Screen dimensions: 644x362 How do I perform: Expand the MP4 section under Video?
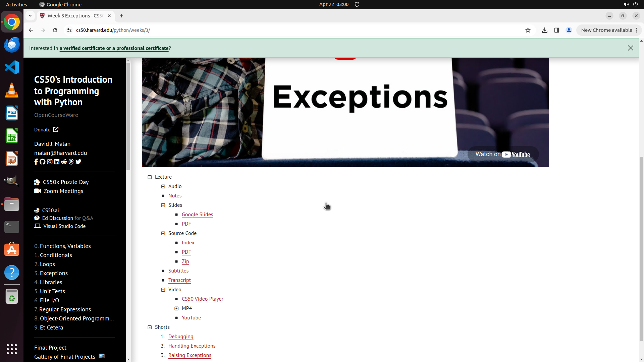(x=176, y=308)
